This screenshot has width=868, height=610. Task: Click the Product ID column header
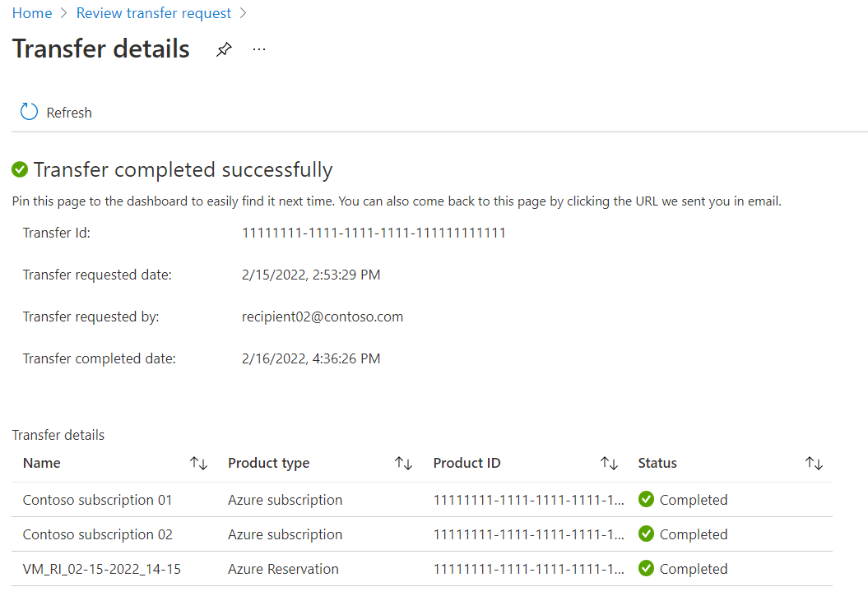click(x=466, y=464)
